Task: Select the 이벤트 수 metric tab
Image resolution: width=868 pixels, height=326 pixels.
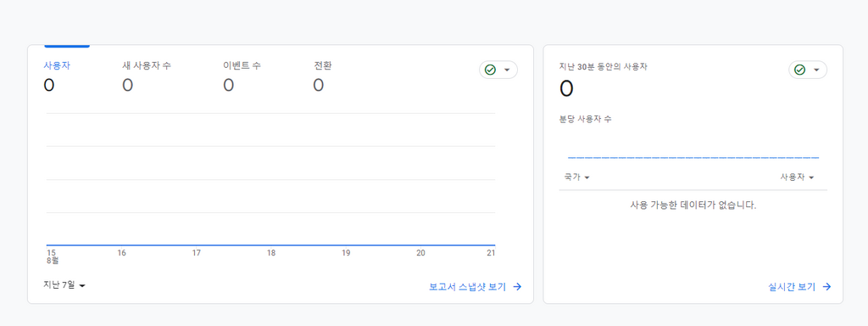Action: (x=242, y=76)
